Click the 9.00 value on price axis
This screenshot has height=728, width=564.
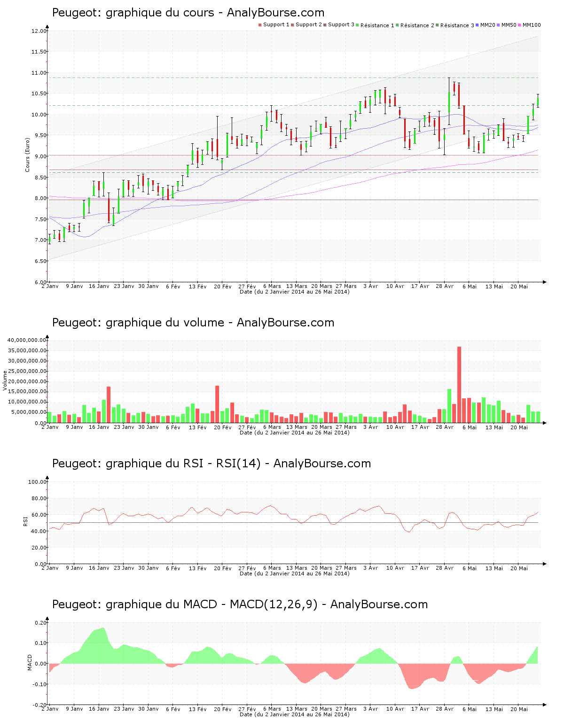pyautogui.click(x=40, y=156)
